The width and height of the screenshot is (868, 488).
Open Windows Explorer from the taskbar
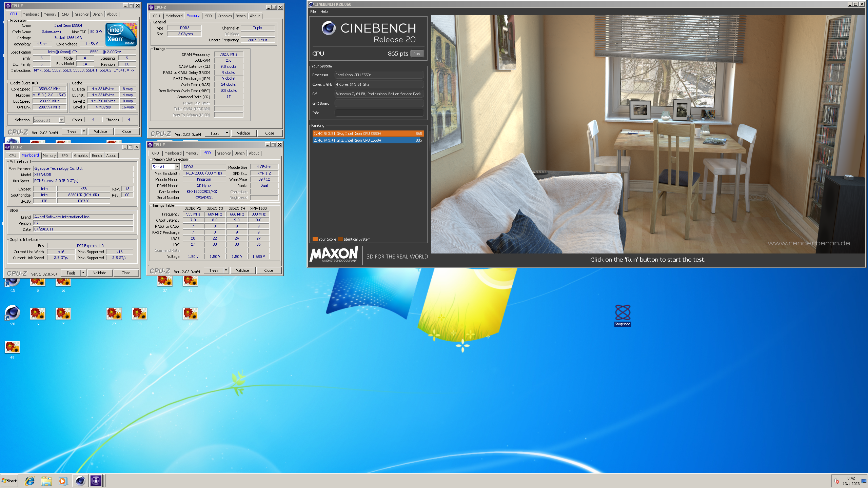coord(46,481)
